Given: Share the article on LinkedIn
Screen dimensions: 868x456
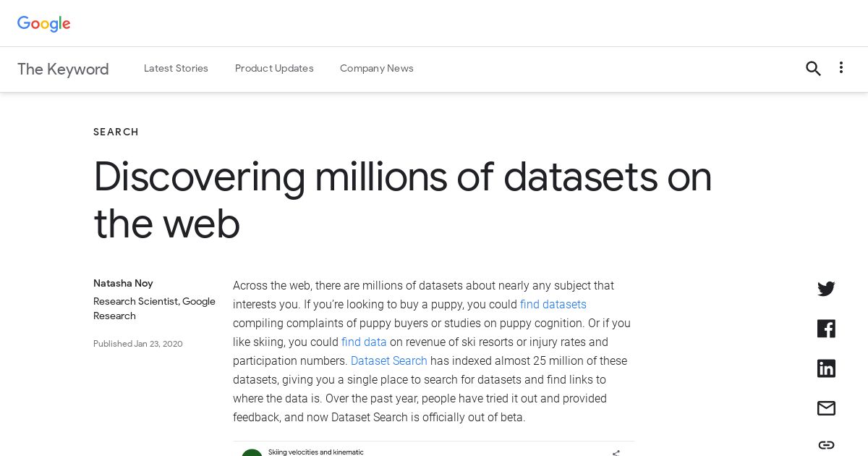Looking at the screenshot, I should [826, 368].
